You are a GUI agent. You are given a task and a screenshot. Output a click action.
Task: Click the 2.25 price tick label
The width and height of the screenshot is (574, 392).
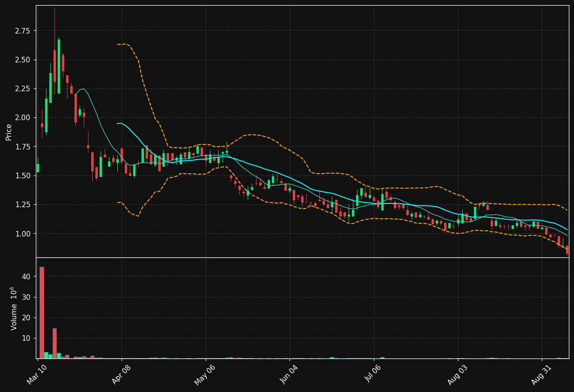pos(22,89)
